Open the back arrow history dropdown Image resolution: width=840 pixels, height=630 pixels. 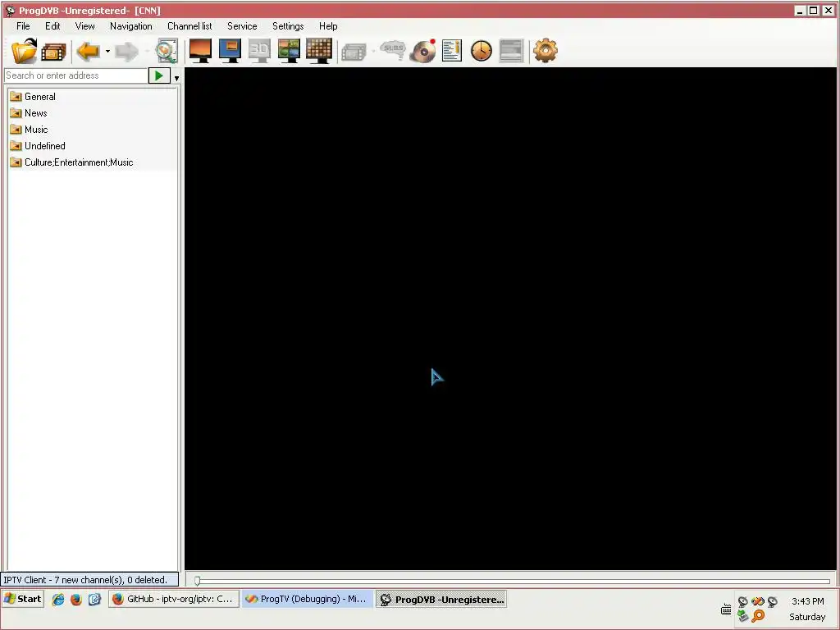tap(107, 52)
